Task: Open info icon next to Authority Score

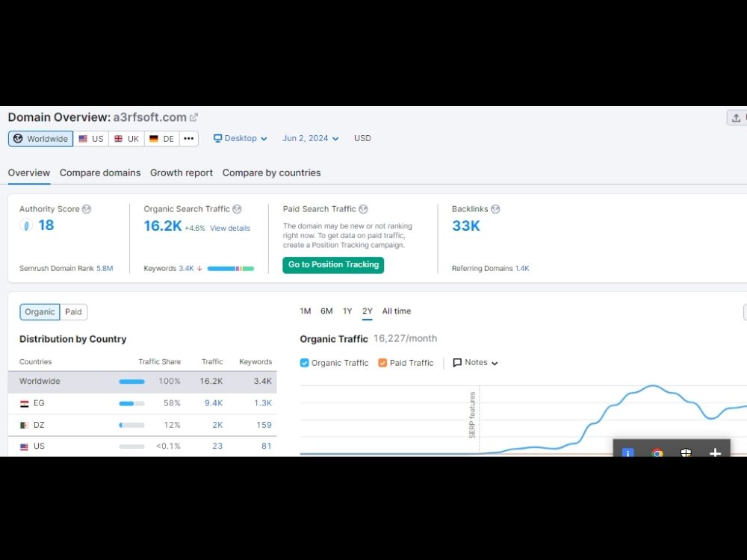Action: coord(86,209)
